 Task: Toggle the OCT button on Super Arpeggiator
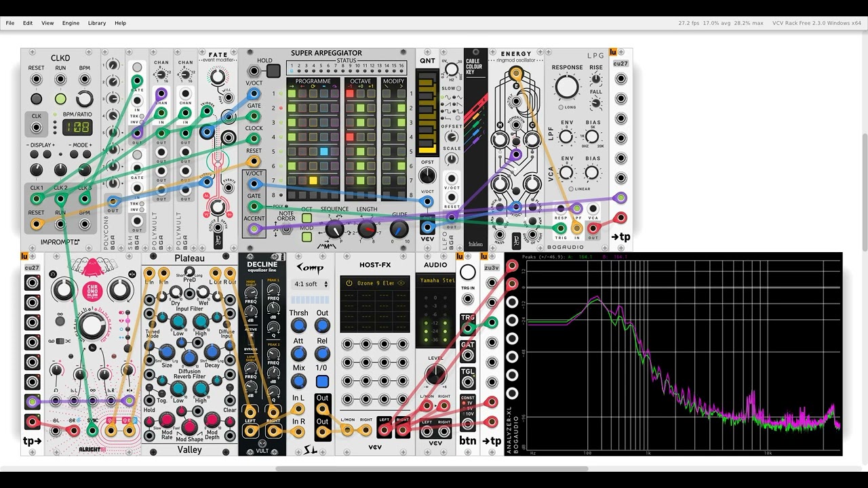[x=307, y=218]
